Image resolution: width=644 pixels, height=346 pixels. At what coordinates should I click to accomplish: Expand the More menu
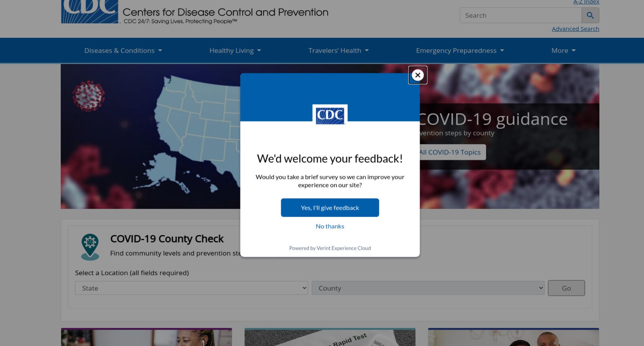(x=563, y=51)
